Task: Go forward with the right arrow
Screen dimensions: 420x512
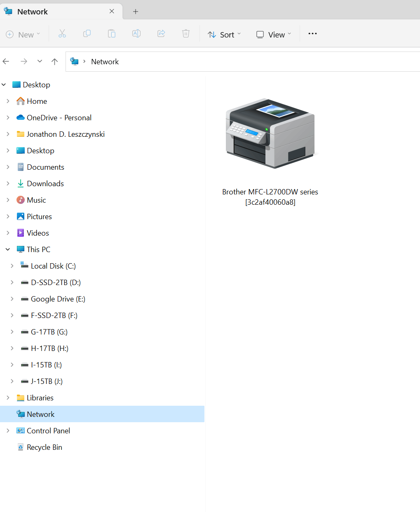Action: pos(24,61)
